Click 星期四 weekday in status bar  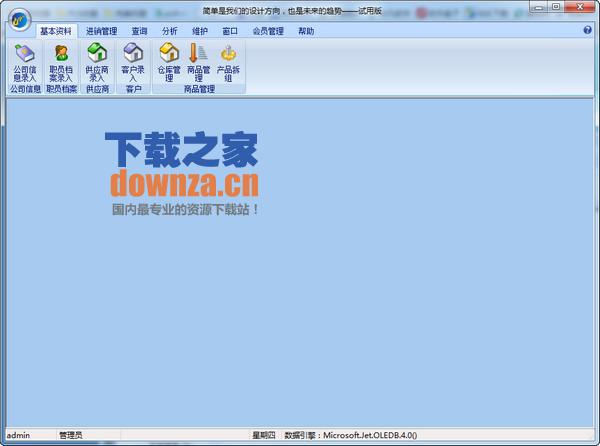[264, 435]
